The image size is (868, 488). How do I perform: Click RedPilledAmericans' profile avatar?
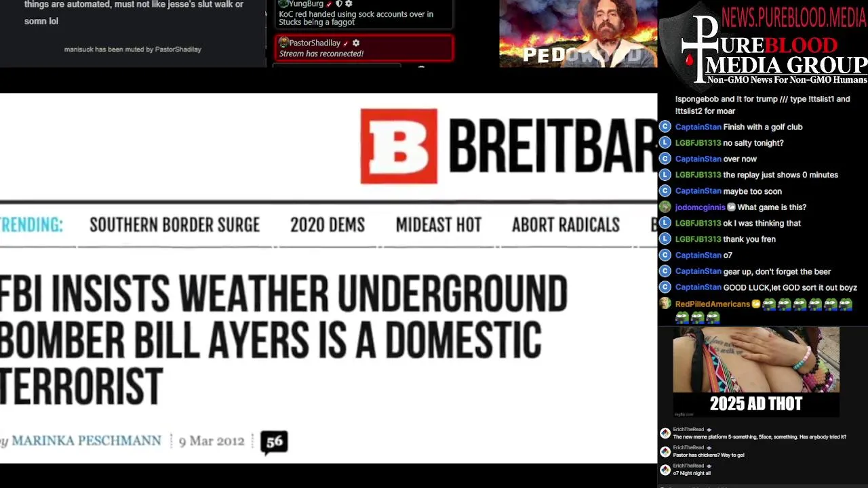click(x=665, y=304)
